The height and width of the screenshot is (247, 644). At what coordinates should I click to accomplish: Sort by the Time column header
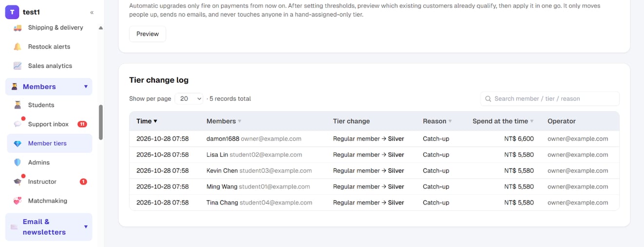coord(147,121)
